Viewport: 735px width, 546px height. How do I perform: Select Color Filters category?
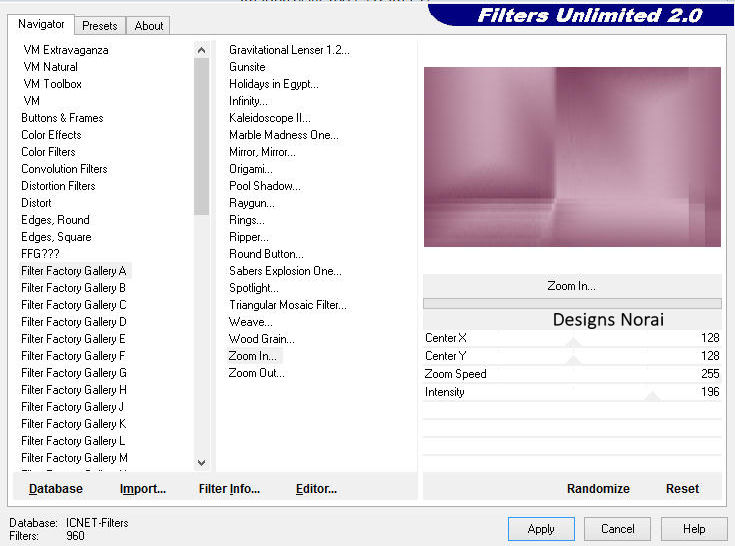click(48, 152)
